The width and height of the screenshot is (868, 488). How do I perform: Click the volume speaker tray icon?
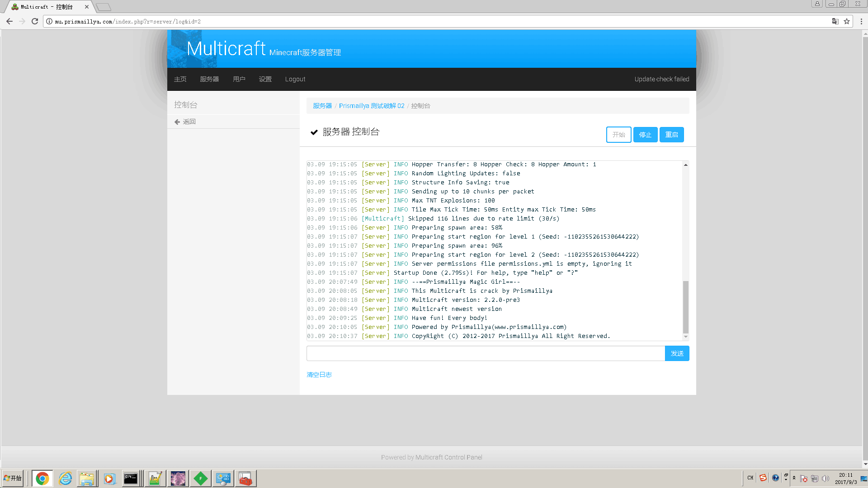(x=826, y=479)
